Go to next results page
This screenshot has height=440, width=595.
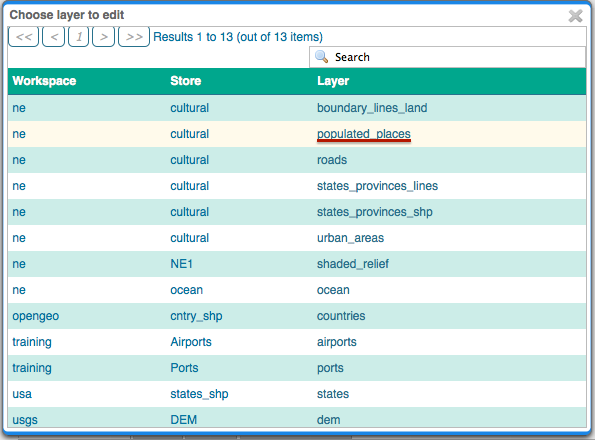coord(103,37)
